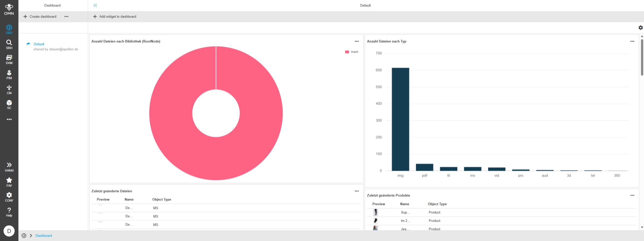The width and height of the screenshot is (644, 241).
Task: Open the CM module icon
Action: 9,90
